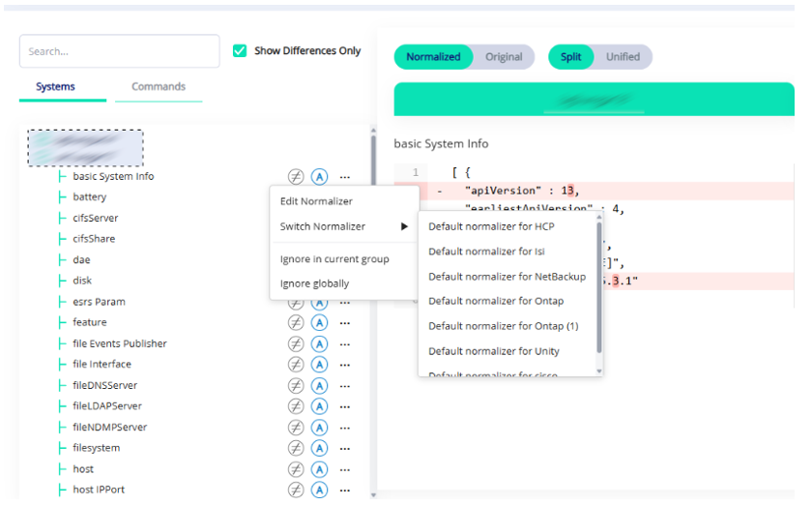Click not-equal icon for filesystem
The width and height of the screenshot is (812, 505).
pyautogui.click(x=296, y=449)
